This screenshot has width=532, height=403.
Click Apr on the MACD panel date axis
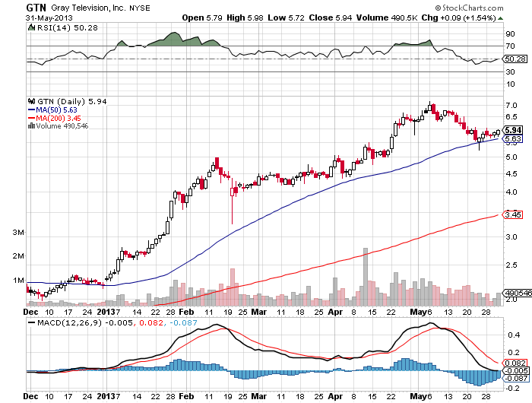[335, 396]
